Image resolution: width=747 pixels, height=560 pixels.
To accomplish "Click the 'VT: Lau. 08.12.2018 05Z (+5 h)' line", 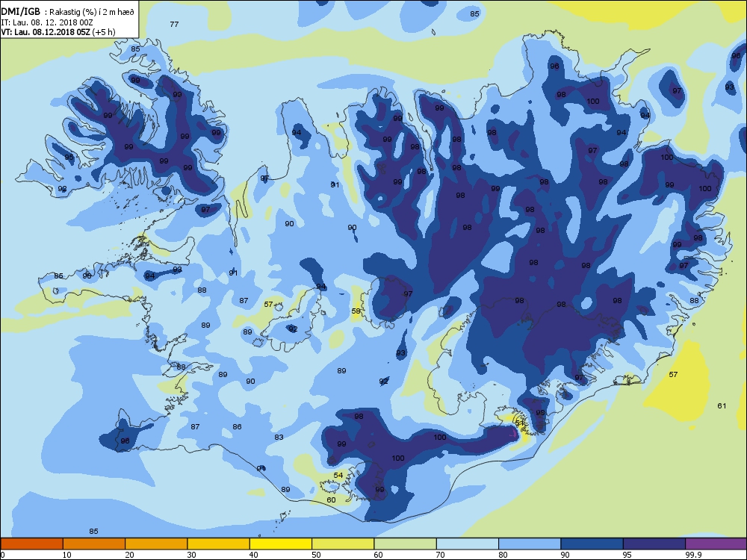I will pyautogui.click(x=58, y=32).
